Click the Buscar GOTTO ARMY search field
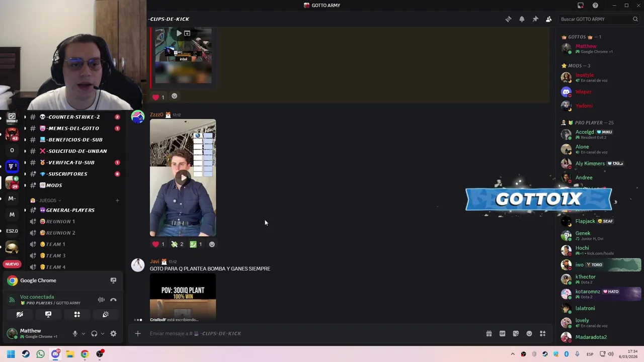The height and width of the screenshot is (362, 644). point(599,19)
